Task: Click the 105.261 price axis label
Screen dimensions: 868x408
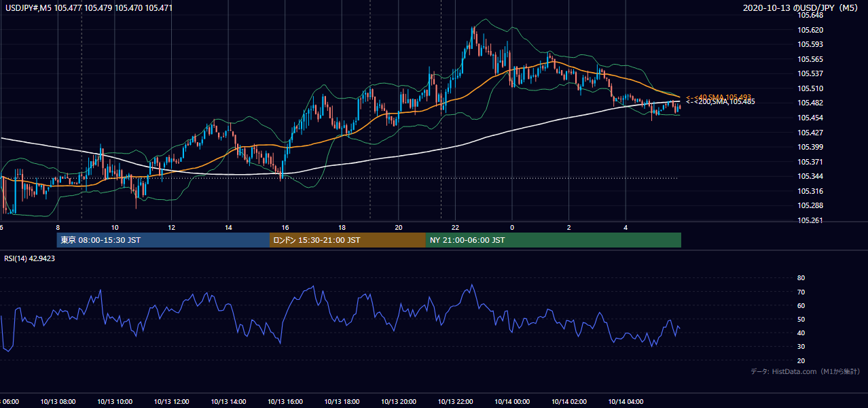Action: click(x=810, y=220)
